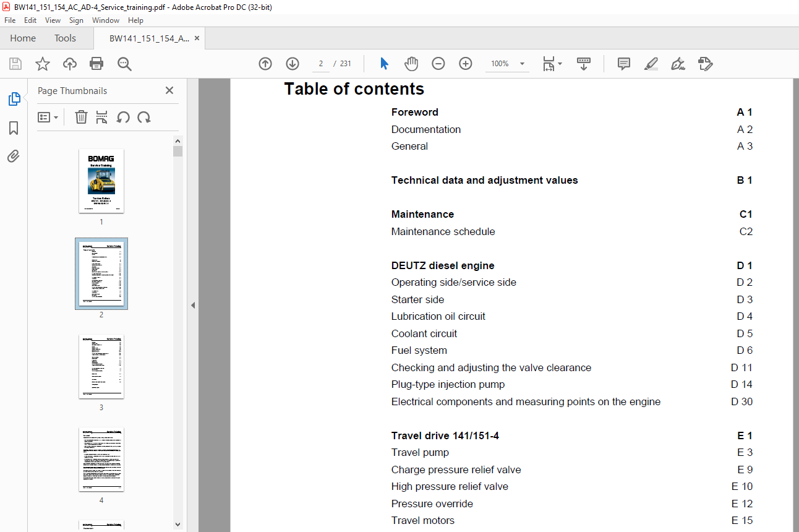This screenshot has width=799, height=532.
Task: Open the Sign menu
Action: [x=76, y=20]
